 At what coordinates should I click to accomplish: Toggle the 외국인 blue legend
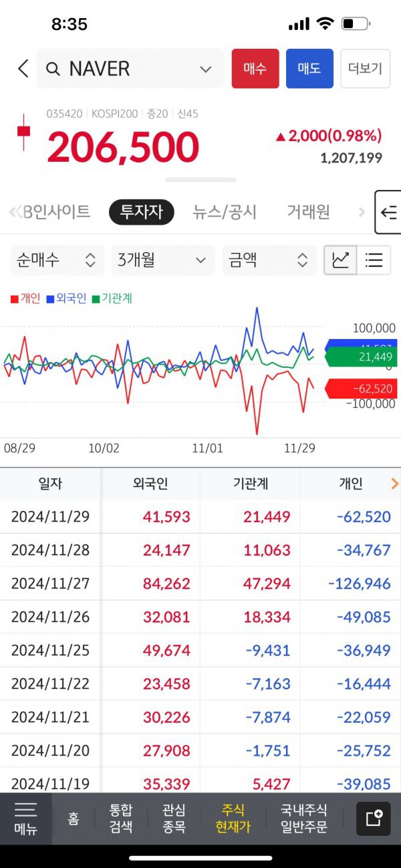tap(66, 298)
